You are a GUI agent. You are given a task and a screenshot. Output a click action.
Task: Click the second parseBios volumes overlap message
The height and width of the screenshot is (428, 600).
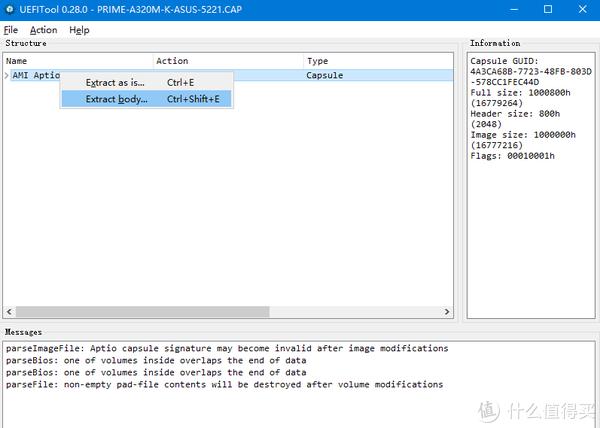click(x=156, y=373)
